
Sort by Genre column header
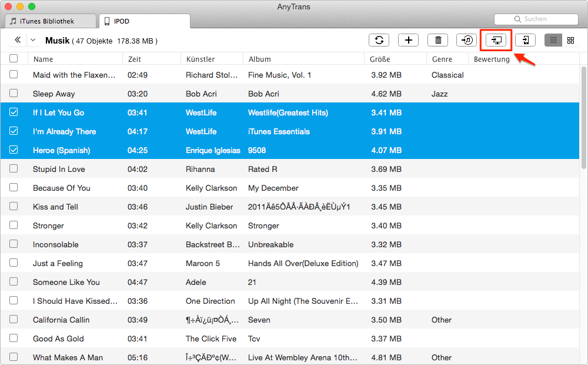point(442,59)
